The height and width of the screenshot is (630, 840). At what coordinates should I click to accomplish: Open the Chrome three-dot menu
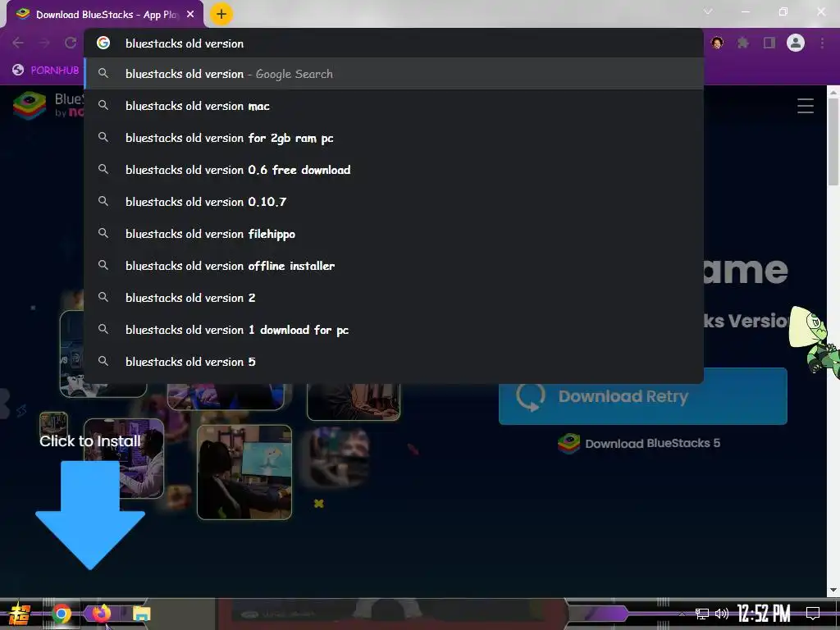pos(822,43)
